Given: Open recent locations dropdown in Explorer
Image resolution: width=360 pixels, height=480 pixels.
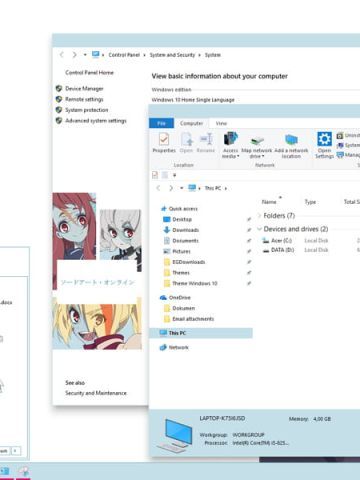Looking at the screenshot, I should click(182, 188).
